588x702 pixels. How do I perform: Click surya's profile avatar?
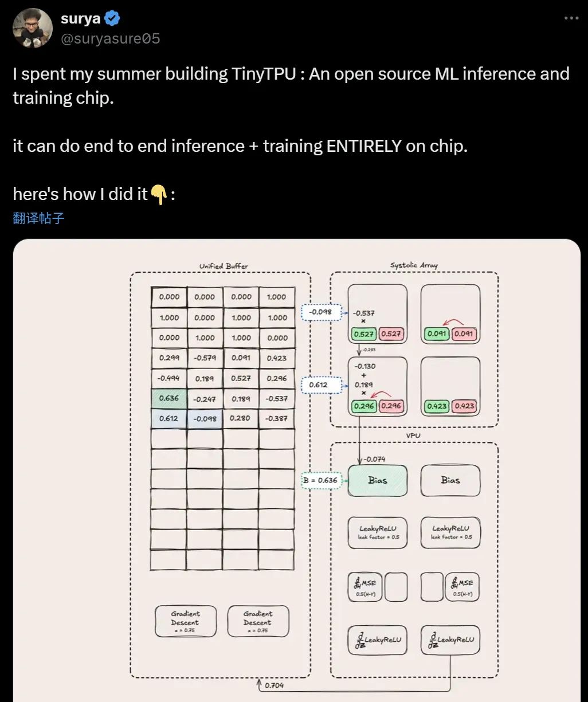(x=33, y=27)
